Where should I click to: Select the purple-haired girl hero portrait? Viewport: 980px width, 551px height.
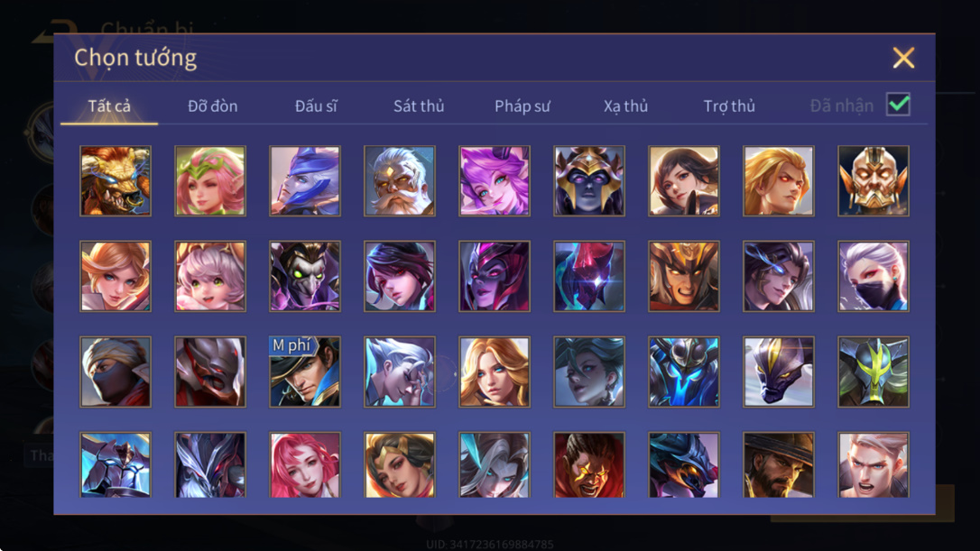495,181
